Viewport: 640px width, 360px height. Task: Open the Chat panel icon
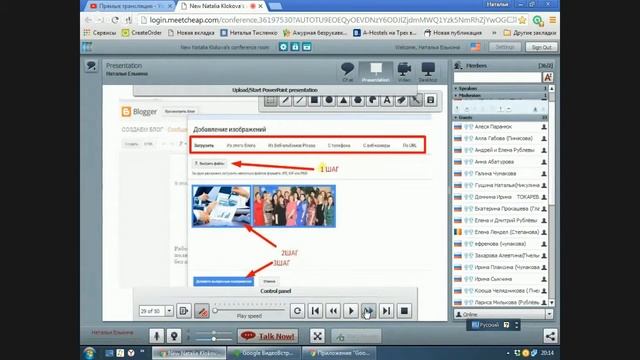[x=347, y=72]
